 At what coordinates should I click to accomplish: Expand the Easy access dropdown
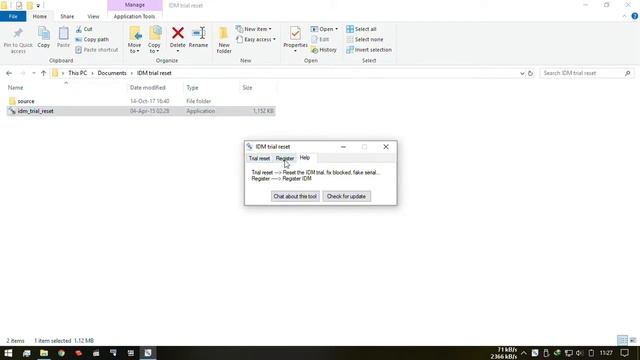coord(256,40)
